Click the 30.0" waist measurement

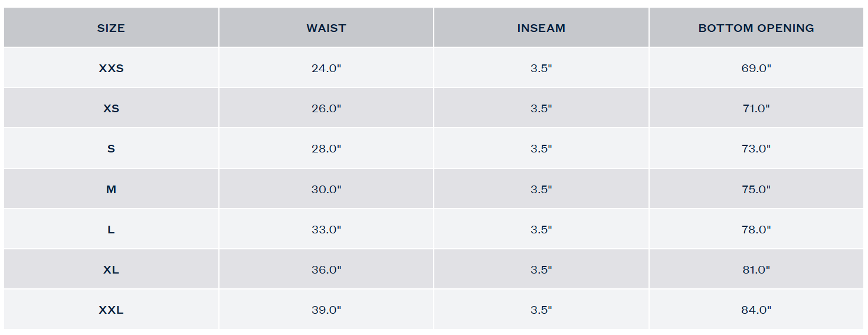pyautogui.click(x=326, y=189)
